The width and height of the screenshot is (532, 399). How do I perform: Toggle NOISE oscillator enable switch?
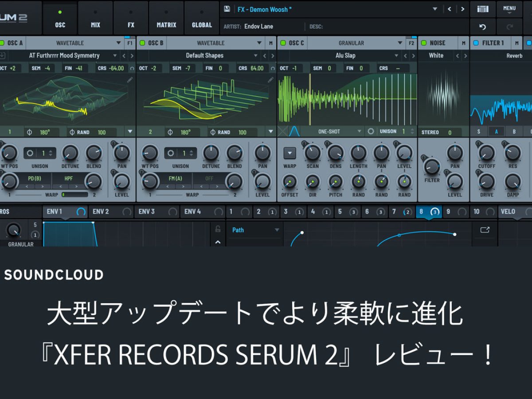click(x=424, y=43)
